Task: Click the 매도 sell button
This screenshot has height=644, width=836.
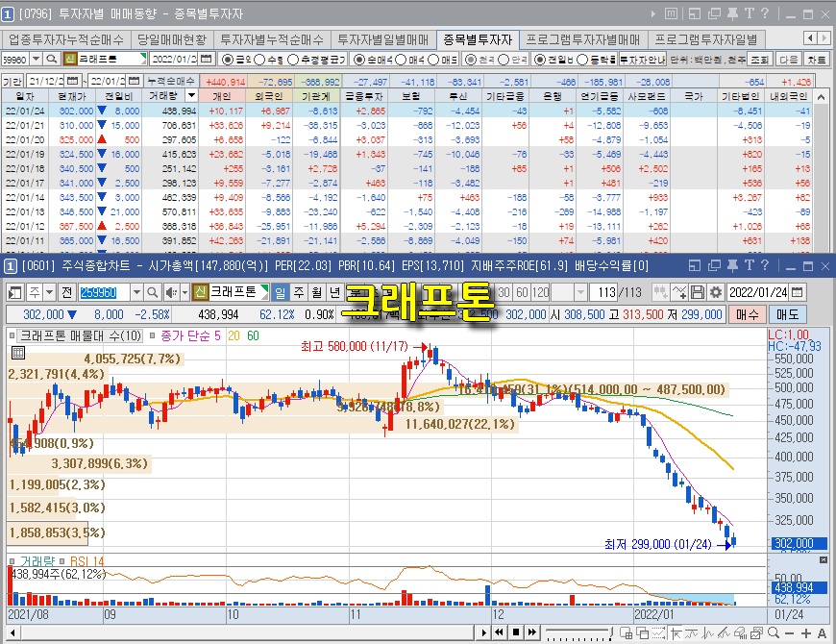Action: [788, 314]
